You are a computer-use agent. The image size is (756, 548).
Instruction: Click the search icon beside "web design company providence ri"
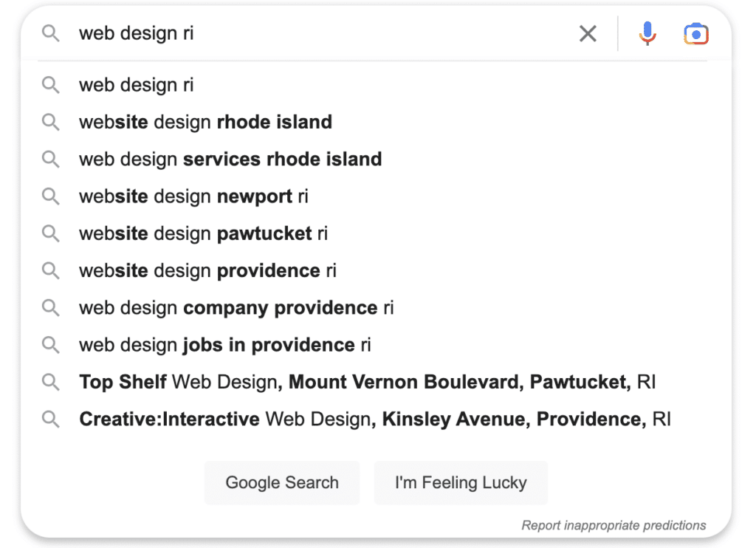coord(51,308)
